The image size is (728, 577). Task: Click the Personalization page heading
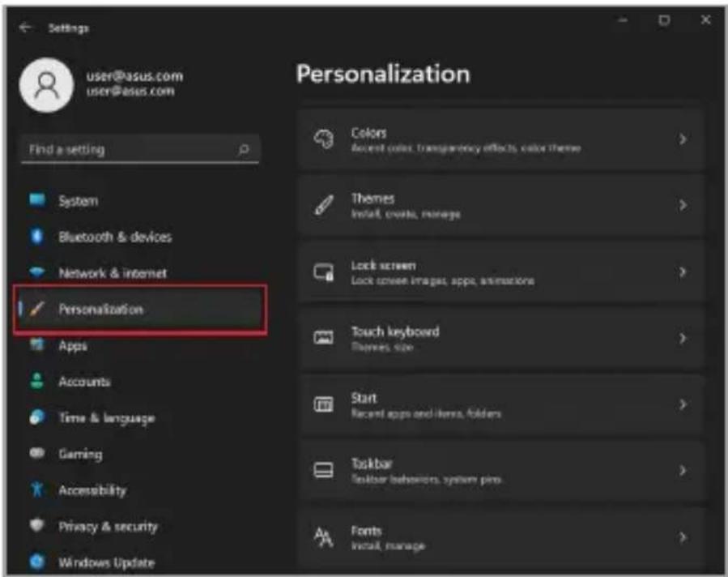pyautogui.click(x=383, y=74)
